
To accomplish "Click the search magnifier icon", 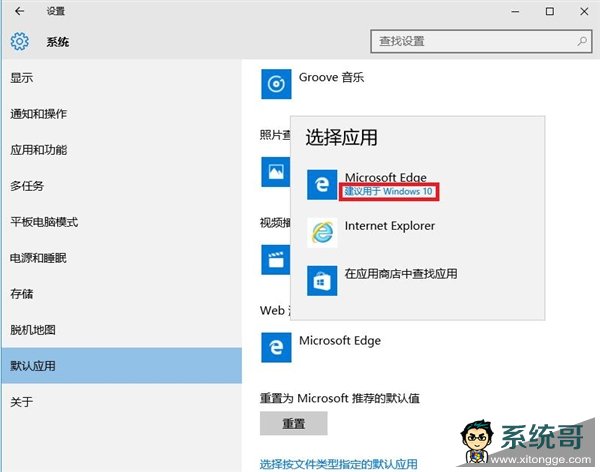I will (582, 41).
